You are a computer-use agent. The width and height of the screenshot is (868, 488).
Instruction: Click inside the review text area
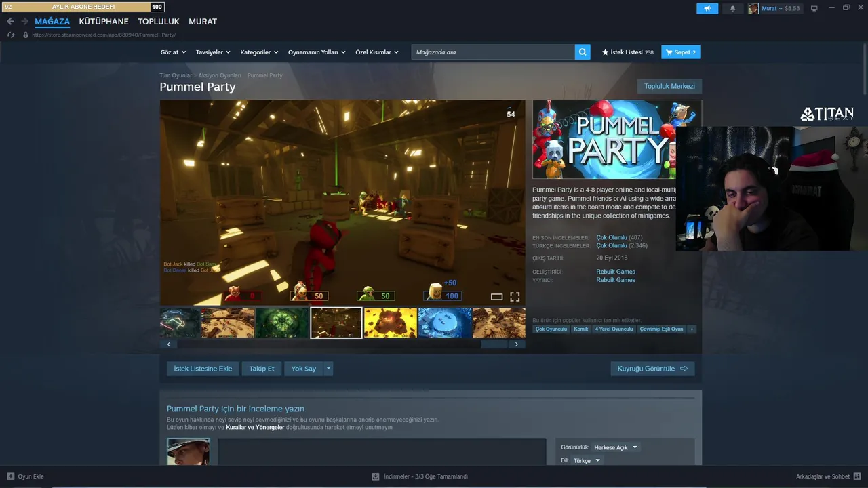pos(382,451)
